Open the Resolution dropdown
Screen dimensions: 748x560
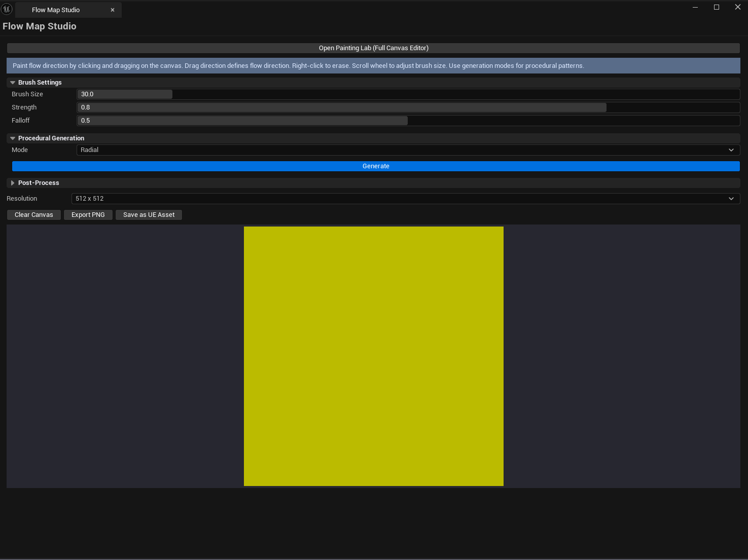point(406,199)
